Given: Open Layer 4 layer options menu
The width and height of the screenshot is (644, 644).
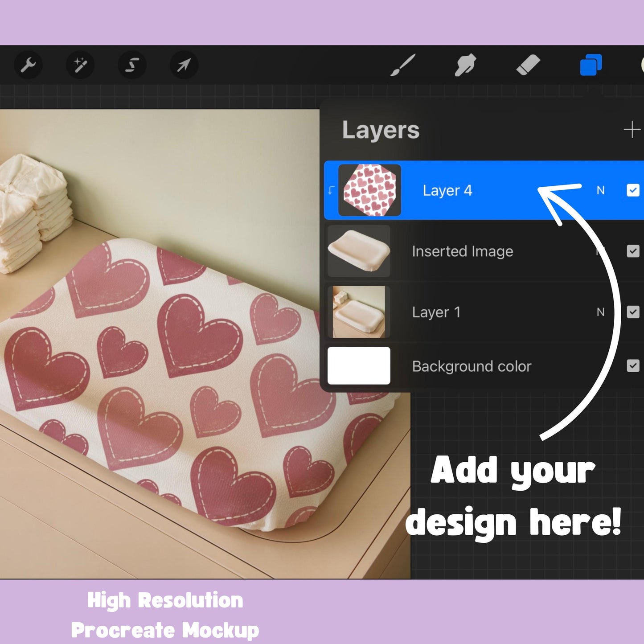Looking at the screenshot, I should pyautogui.click(x=447, y=190).
